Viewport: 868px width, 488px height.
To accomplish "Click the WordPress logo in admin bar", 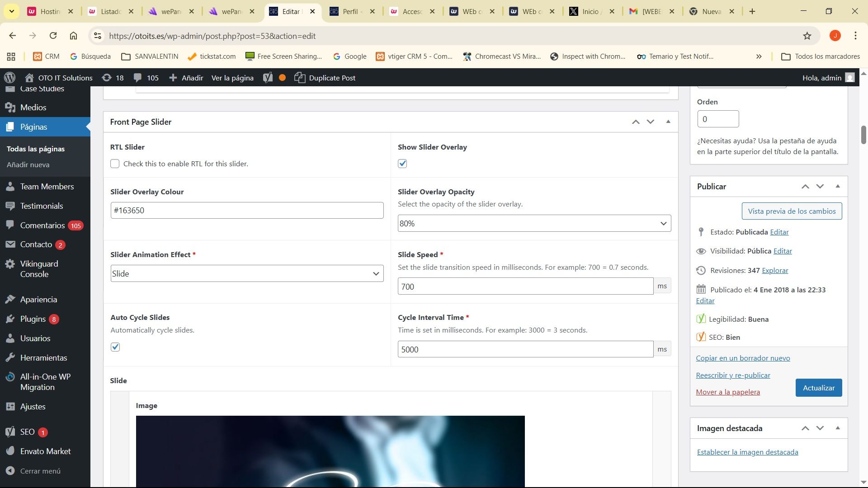I will 10,78.
